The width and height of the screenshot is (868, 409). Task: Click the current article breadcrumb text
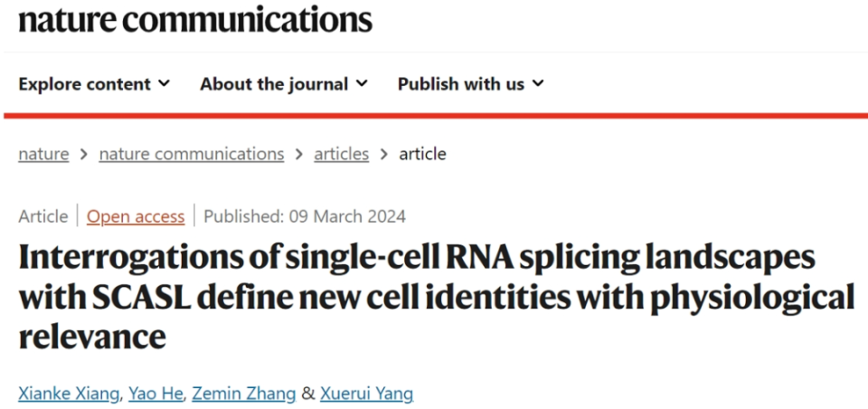423,154
